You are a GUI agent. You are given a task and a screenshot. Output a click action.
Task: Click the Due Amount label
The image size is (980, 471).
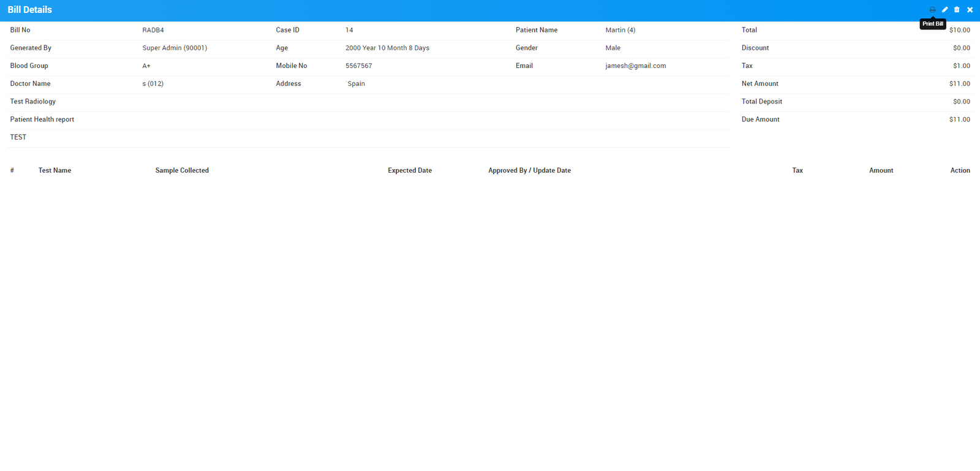(760, 119)
